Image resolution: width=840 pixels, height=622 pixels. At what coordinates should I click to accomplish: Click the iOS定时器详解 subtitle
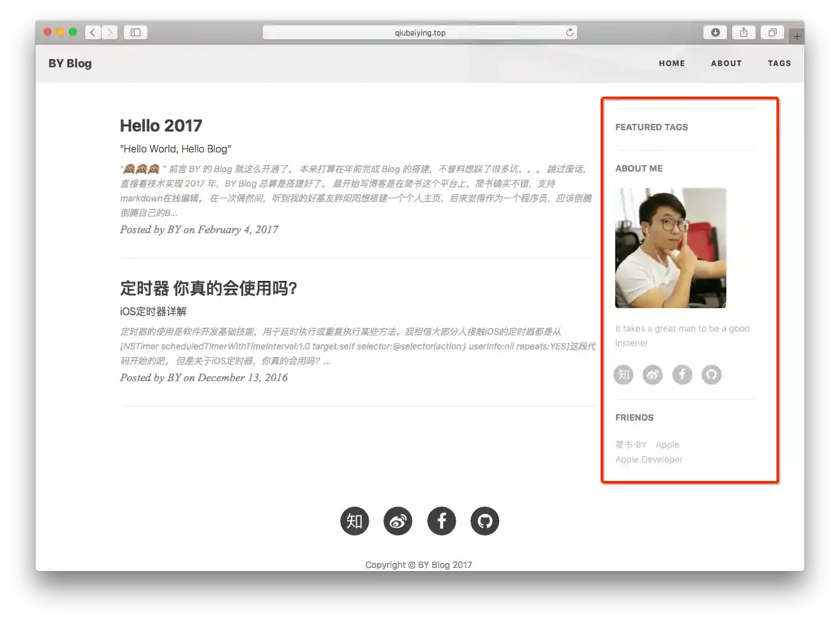[x=153, y=311]
